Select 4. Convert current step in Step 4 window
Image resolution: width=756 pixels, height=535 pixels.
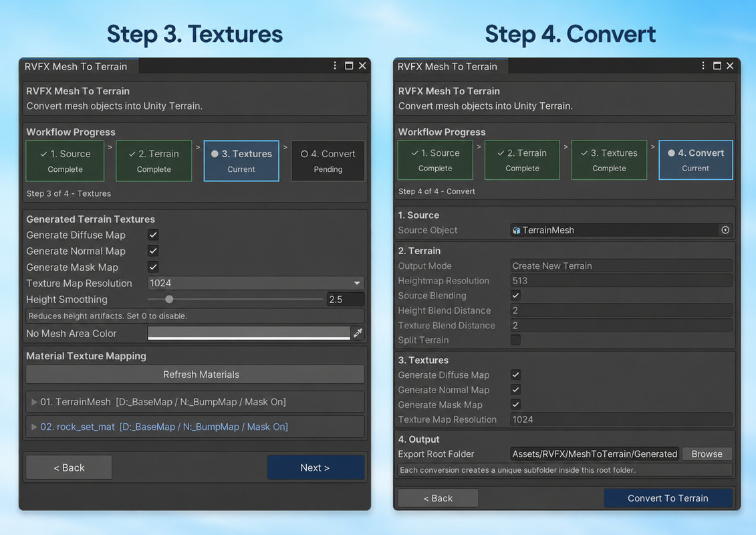pyautogui.click(x=696, y=160)
